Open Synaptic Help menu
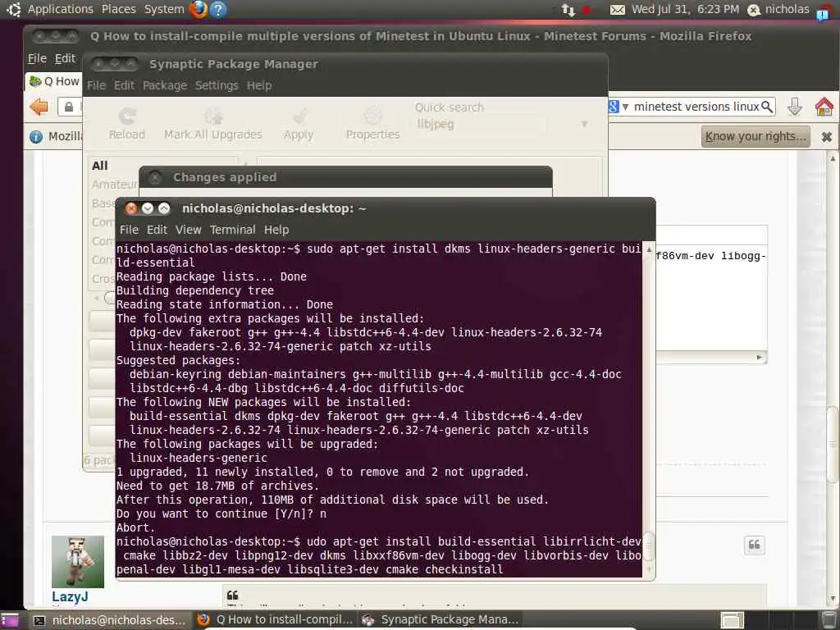Screen dimensions: 840x630 tap(259, 85)
